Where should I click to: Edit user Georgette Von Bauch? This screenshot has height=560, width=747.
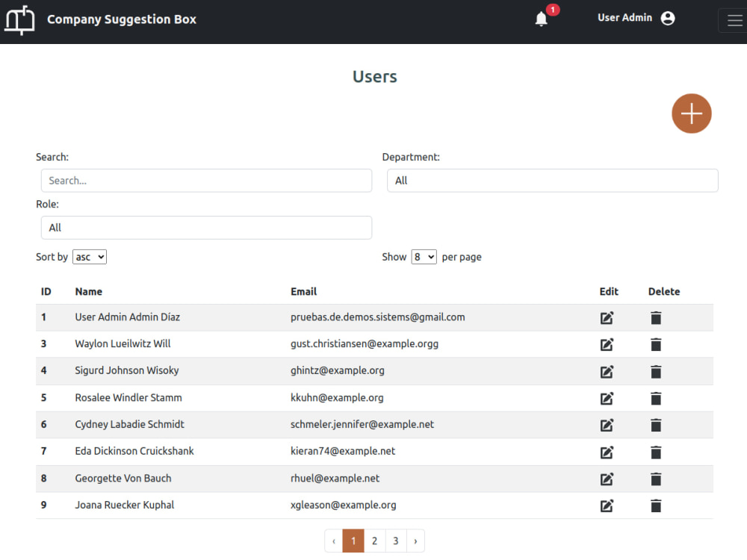(607, 479)
